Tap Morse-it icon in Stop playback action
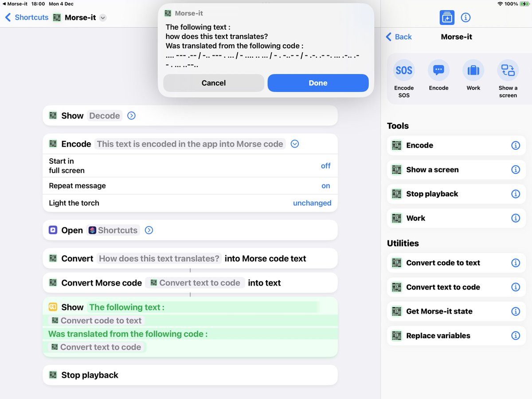 tap(53, 375)
